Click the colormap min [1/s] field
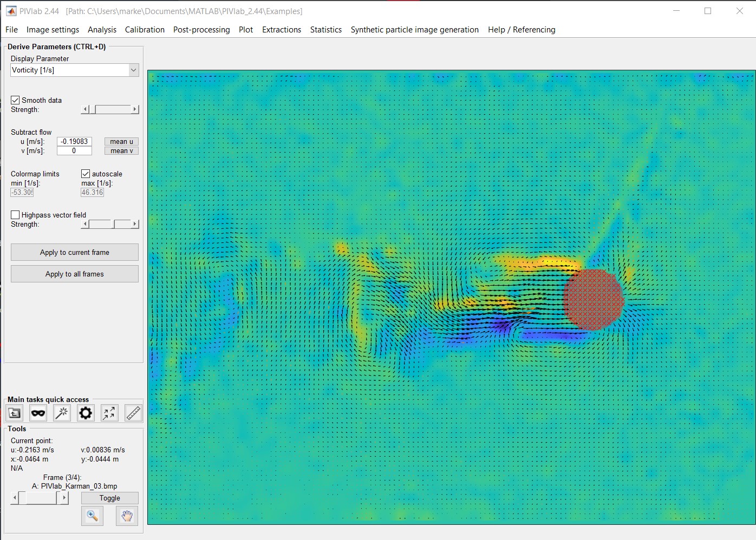The width and height of the screenshot is (756, 540). 22,192
